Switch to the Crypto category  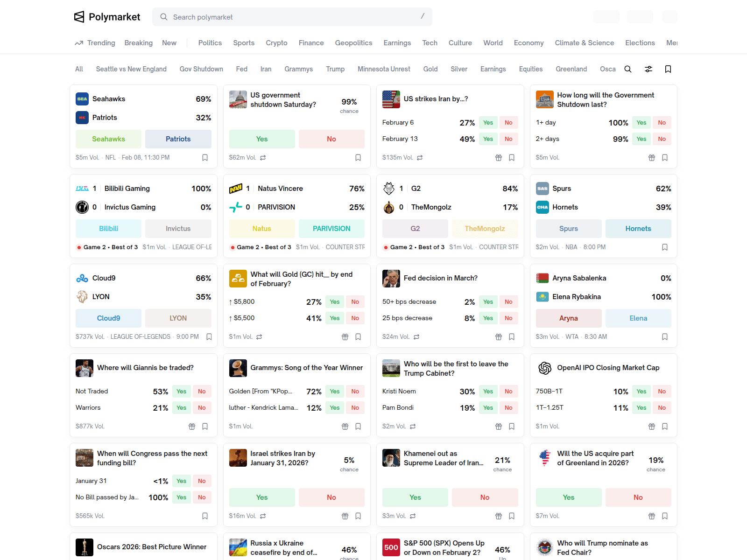pyautogui.click(x=276, y=42)
